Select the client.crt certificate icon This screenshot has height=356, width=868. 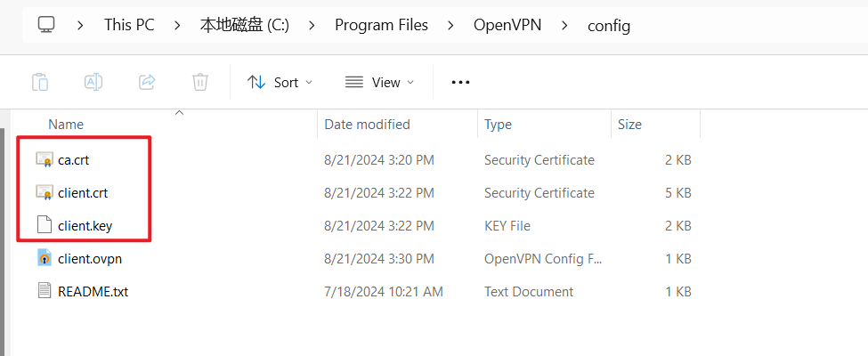tap(45, 192)
